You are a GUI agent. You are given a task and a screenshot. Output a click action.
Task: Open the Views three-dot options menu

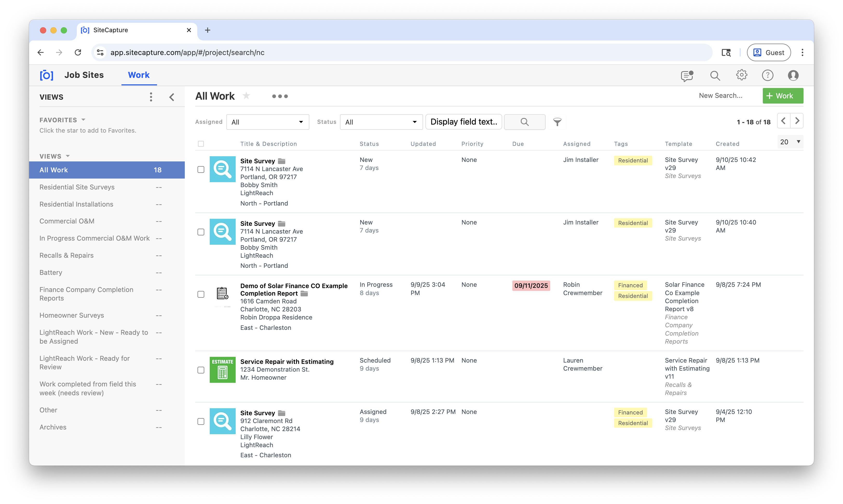(x=151, y=97)
